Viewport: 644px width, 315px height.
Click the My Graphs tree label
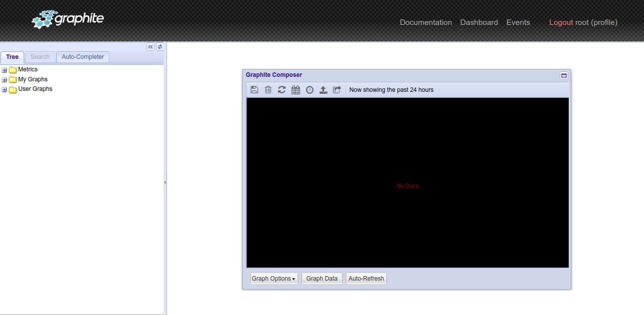pyautogui.click(x=33, y=79)
